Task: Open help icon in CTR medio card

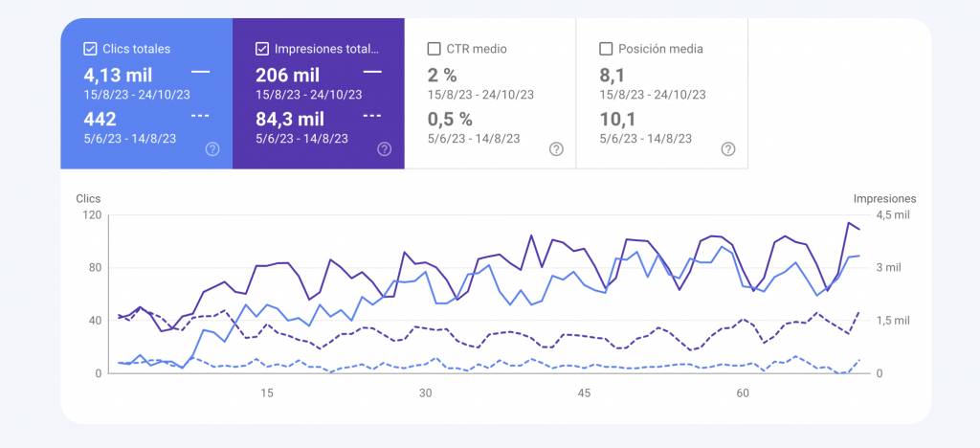Action: tap(556, 148)
